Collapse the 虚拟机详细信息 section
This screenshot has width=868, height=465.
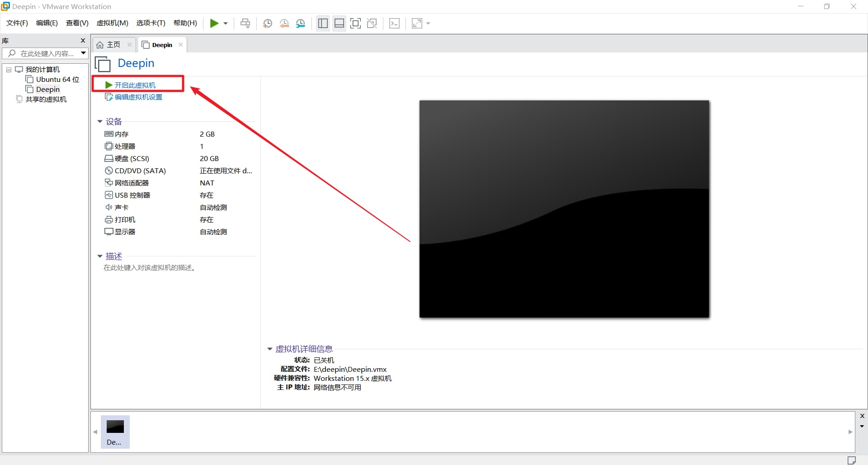[x=270, y=349]
